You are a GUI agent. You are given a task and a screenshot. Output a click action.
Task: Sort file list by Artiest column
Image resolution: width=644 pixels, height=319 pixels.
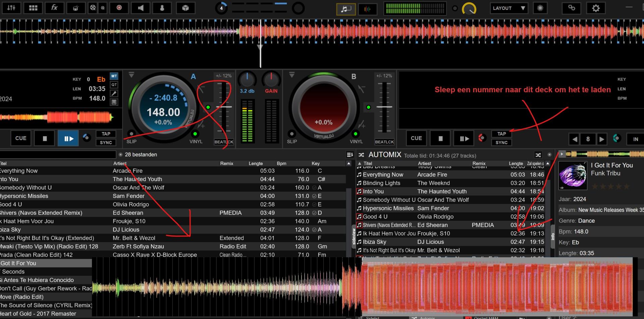click(120, 163)
